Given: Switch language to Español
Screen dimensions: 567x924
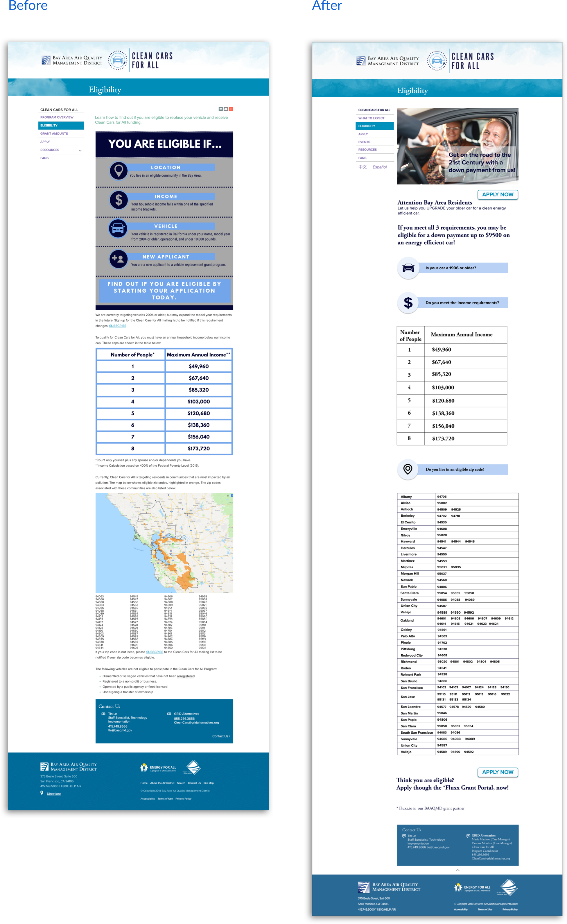Looking at the screenshot, I should click(x=379, y=167).
